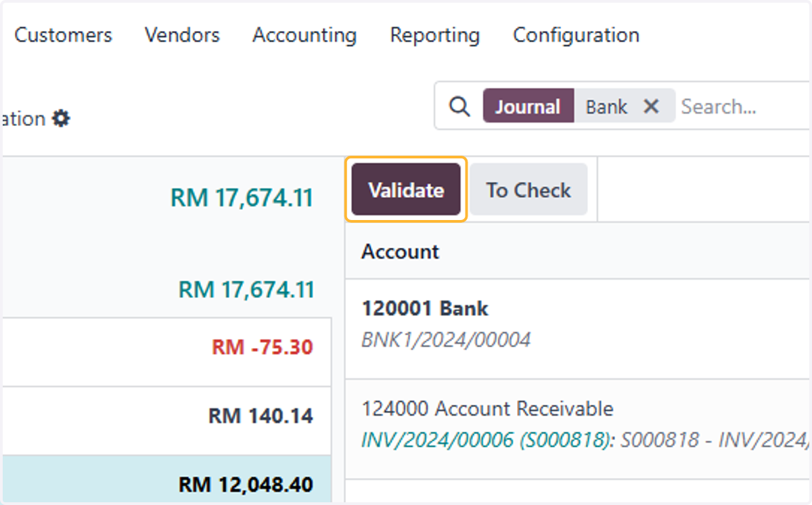812x505 pixels.
Task: Open the Vendors menu
Action: pos(182,35)
